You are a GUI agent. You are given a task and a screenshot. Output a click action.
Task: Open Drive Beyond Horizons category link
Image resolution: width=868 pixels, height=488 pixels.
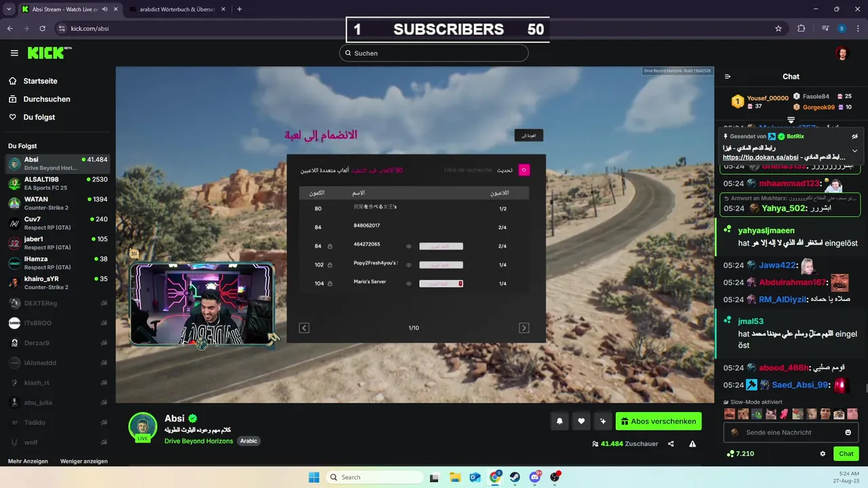(199, 441)
